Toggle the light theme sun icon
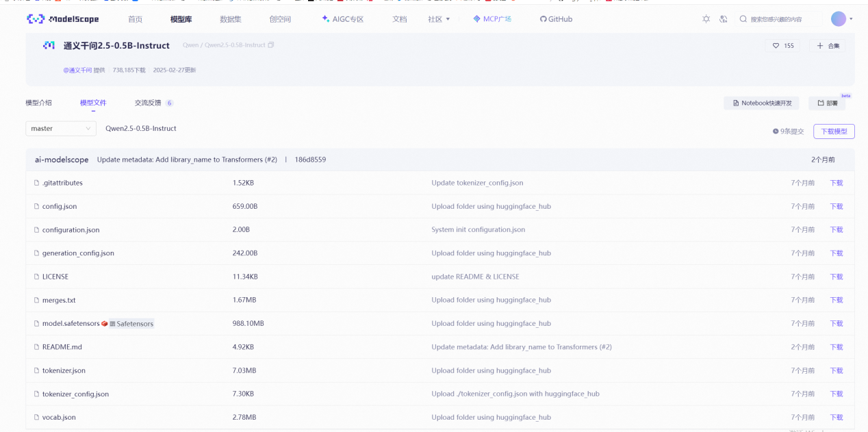Viewport: 868px width, 432px height. click(x=706, y=19)
